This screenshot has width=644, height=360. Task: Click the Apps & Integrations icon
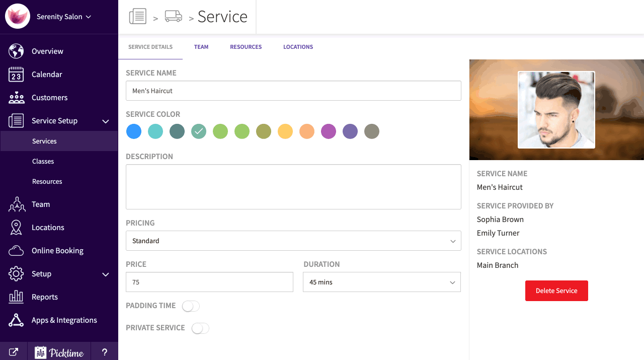click(16, 320)
